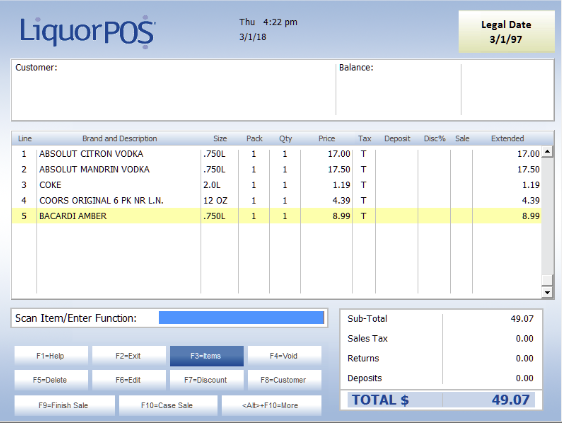562x423 pixels.
Task: Click the LiquorPOS logo
Action: click(x=87, y=31)
